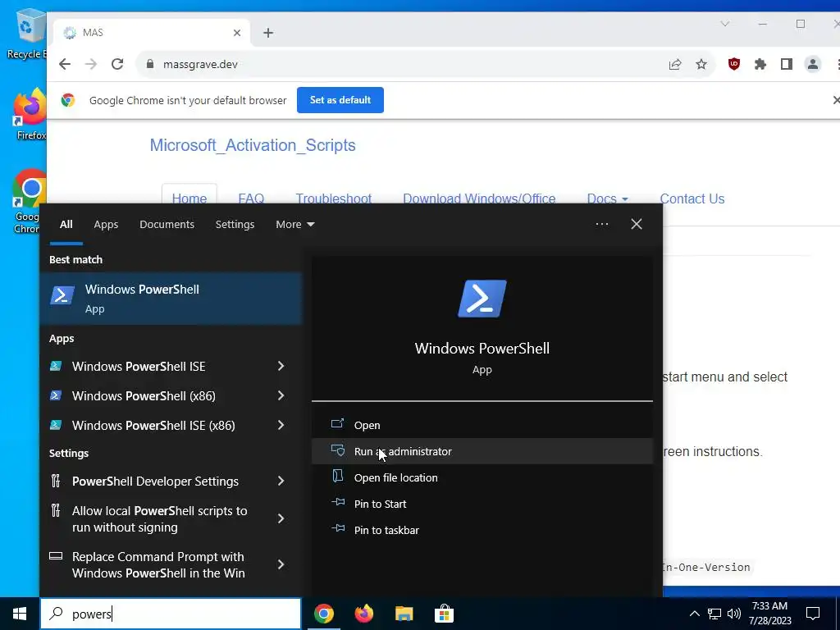The height and width of the screenshot is (630, 840).
Task: Close the Windows search panel
Action: click(x=637, y=224)
